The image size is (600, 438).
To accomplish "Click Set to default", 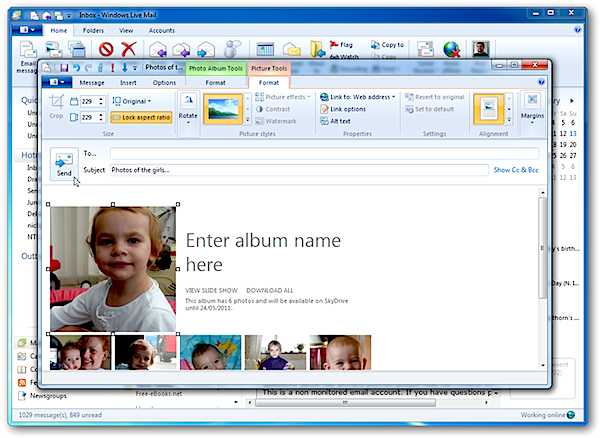I will click(429, 109).
